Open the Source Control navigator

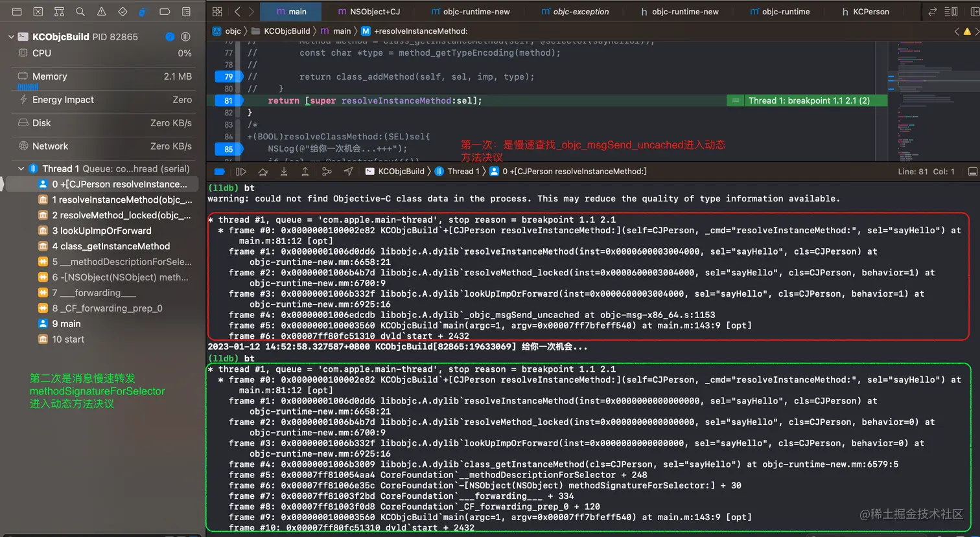click(x=38, y=12)
